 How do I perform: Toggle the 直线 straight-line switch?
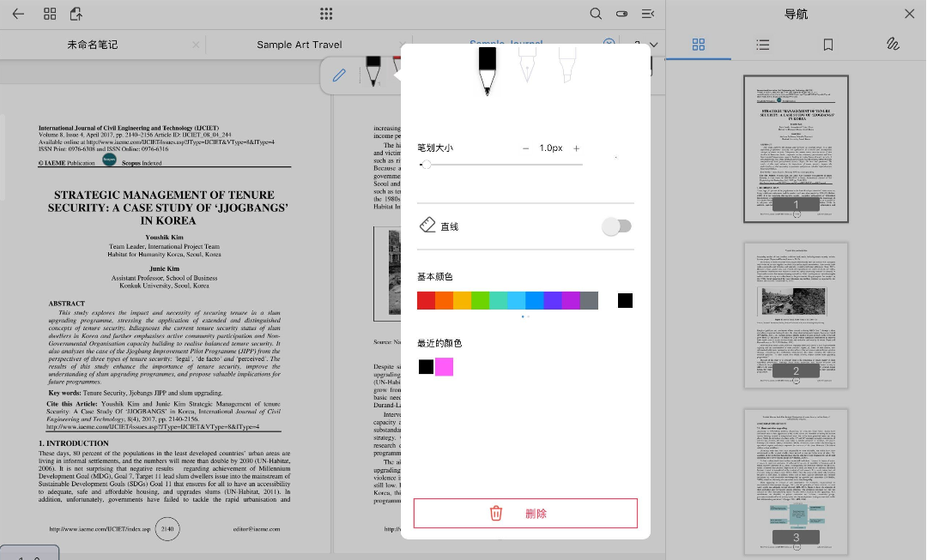pyautogui.click(x=616, y=226)
